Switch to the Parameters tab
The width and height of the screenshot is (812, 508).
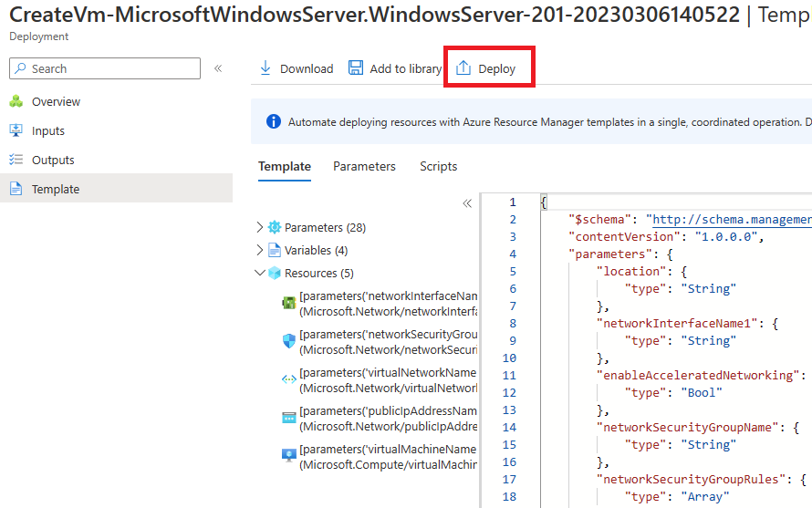364,167
